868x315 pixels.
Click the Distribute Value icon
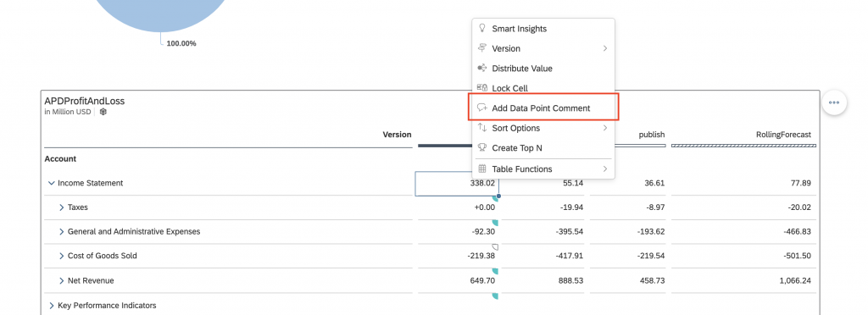(482, 68)
